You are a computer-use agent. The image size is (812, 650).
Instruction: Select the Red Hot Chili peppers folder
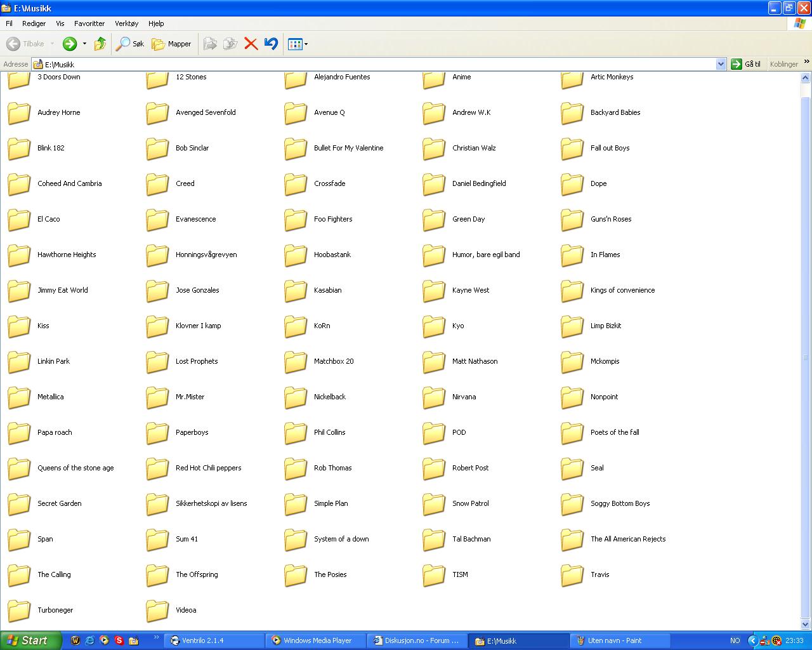coord(194,468)
